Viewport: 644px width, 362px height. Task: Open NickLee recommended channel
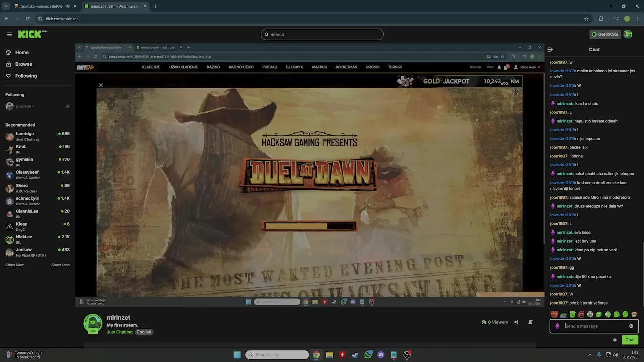37,239
